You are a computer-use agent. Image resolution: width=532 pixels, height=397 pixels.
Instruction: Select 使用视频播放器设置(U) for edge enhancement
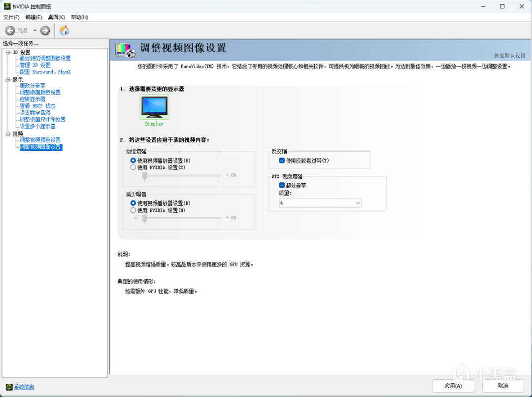160,161
